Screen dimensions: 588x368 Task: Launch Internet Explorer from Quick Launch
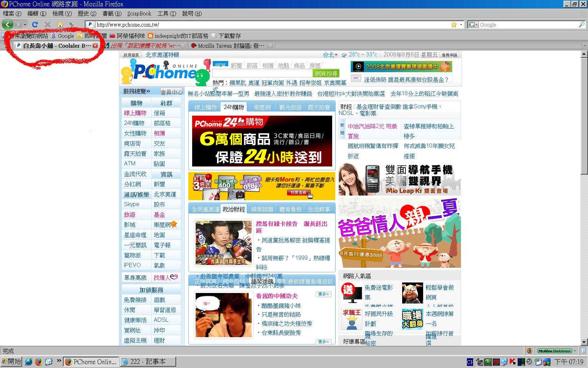pyautogui.click(x=28, y=361)
